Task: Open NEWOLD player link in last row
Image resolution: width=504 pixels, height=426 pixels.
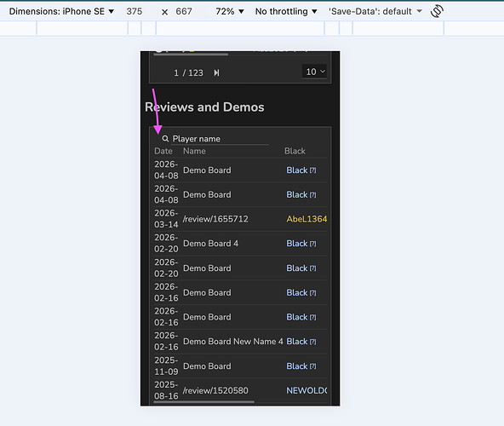Action: click(306, 390)
